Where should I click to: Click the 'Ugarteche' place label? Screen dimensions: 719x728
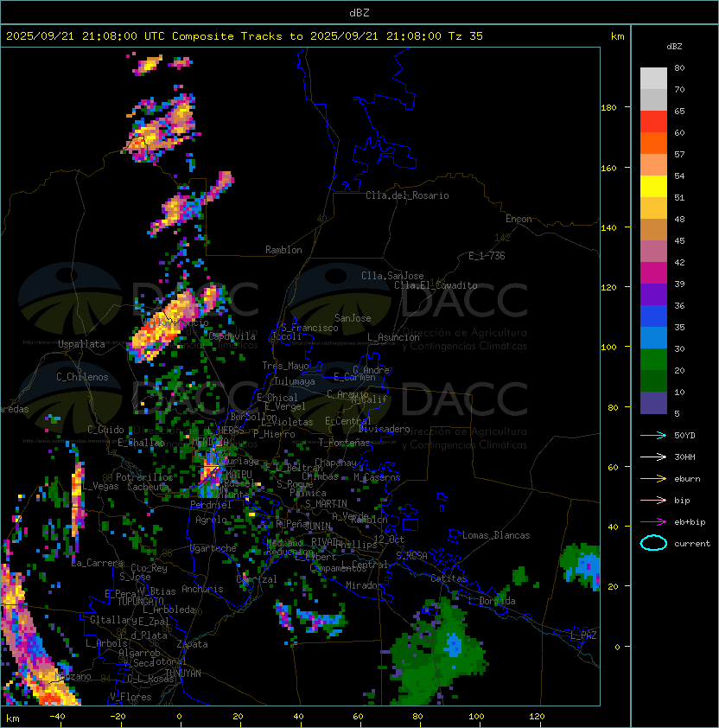click(x=213, y=548)
